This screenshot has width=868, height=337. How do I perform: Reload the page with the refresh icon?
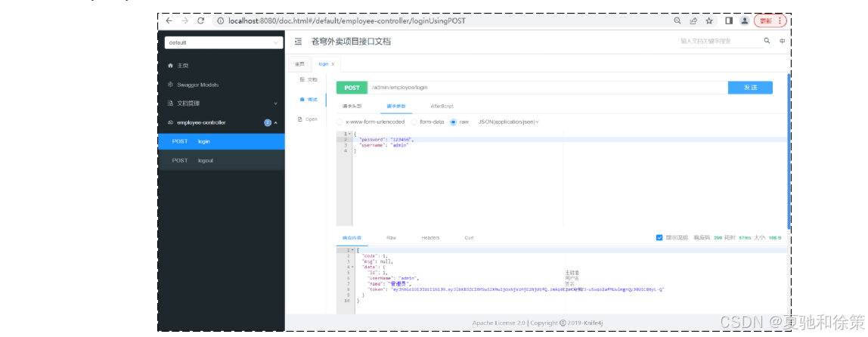point(201,20)
